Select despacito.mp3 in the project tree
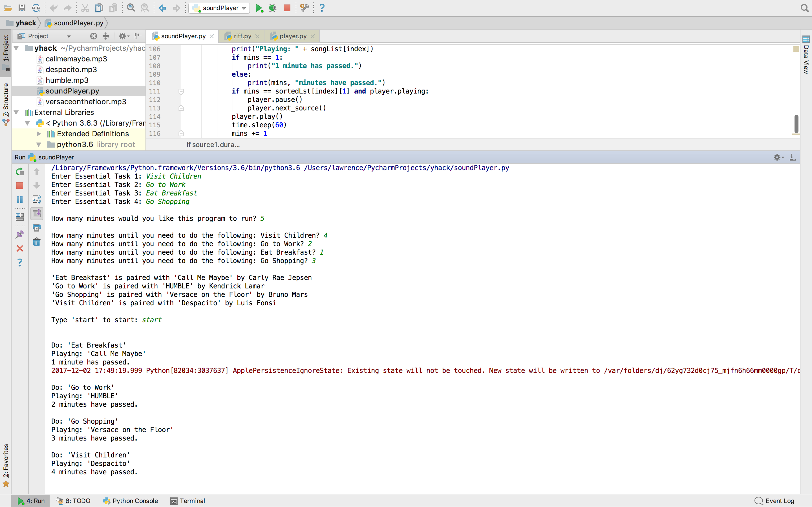The image size is (812, 507). (x=71, y=69)
